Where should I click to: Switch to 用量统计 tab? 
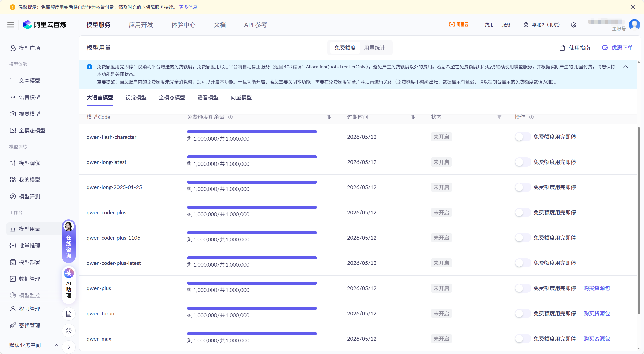374,48
